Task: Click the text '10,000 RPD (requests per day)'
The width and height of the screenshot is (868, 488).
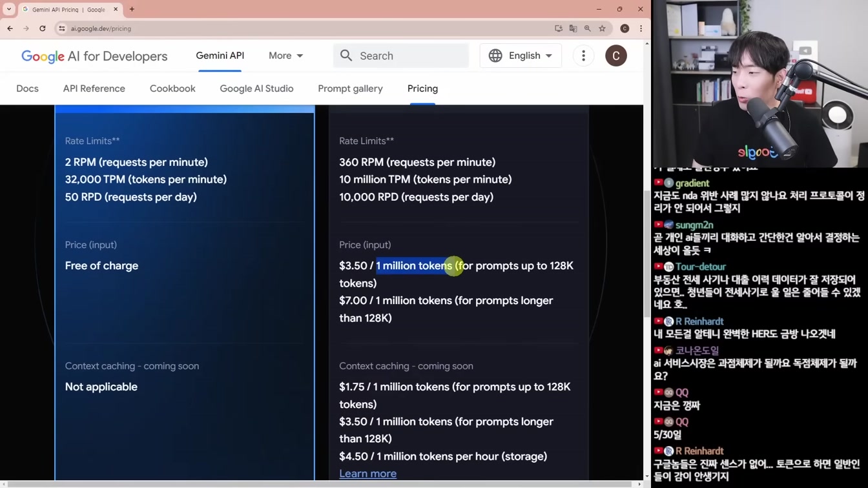Action: tap(416, 197)
